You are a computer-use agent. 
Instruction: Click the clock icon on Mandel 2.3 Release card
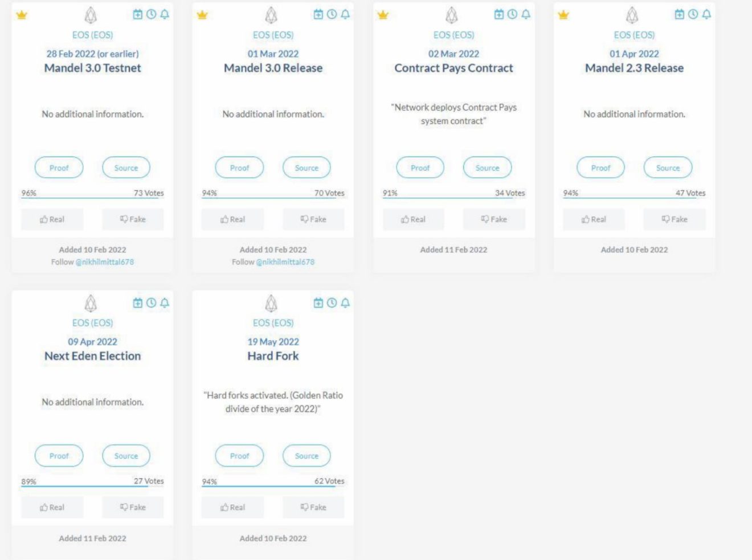pyautogui.click(x=693, y=14)
